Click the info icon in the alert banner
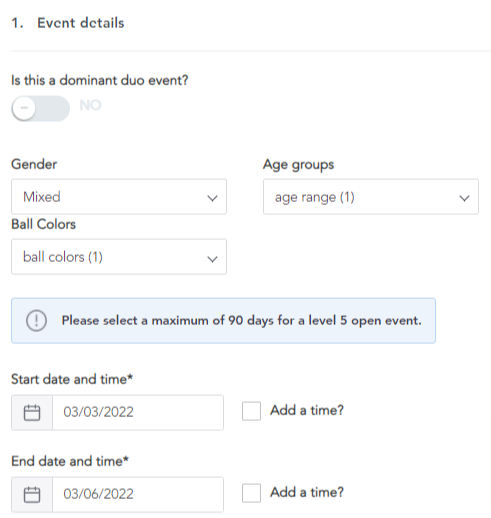 pos(36,320)
